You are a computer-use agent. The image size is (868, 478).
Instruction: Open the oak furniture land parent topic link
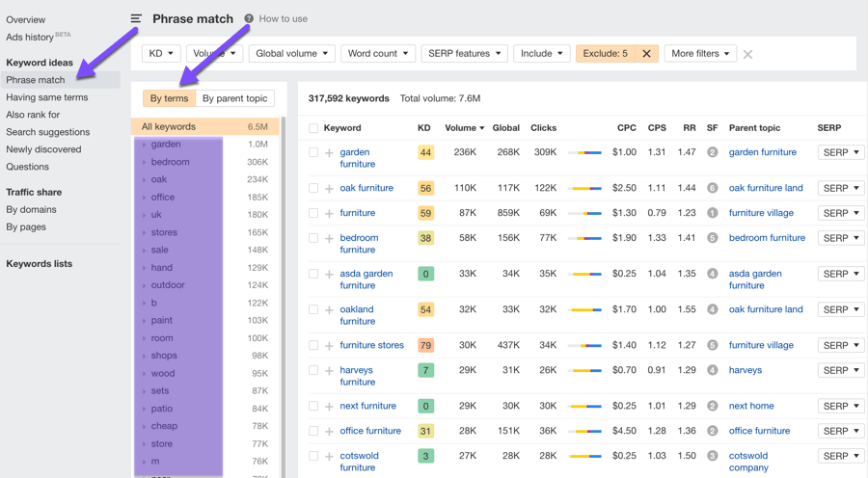[766, 188]
